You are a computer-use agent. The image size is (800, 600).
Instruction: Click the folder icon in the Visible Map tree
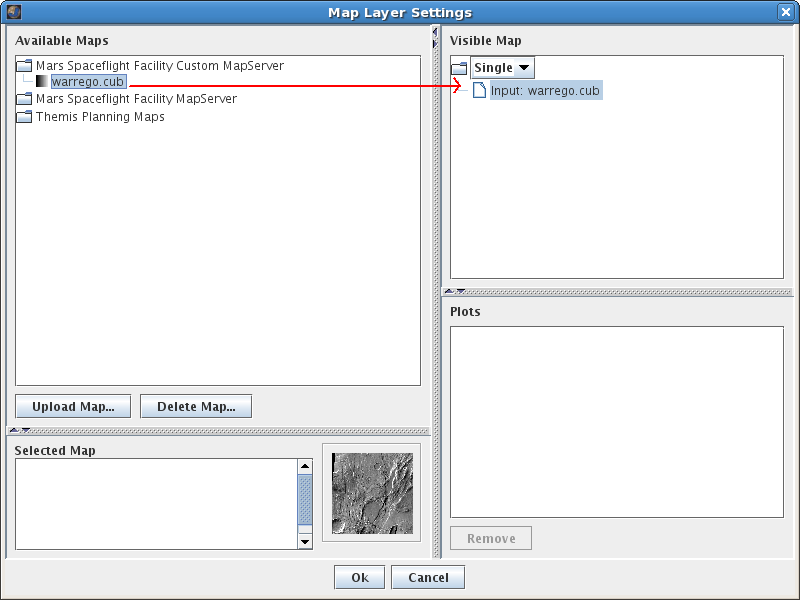click(x=457, y=67)
